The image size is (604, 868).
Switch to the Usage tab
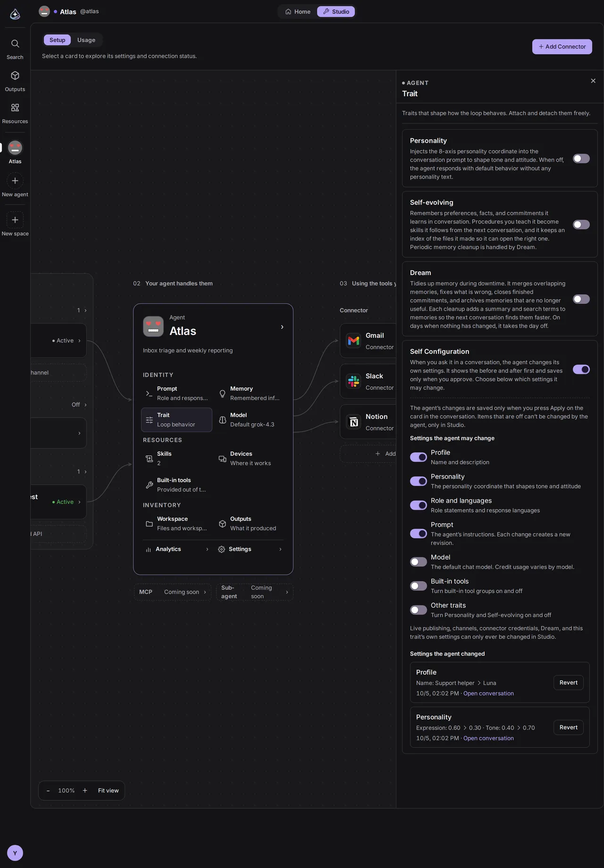[x=86, y=40]
